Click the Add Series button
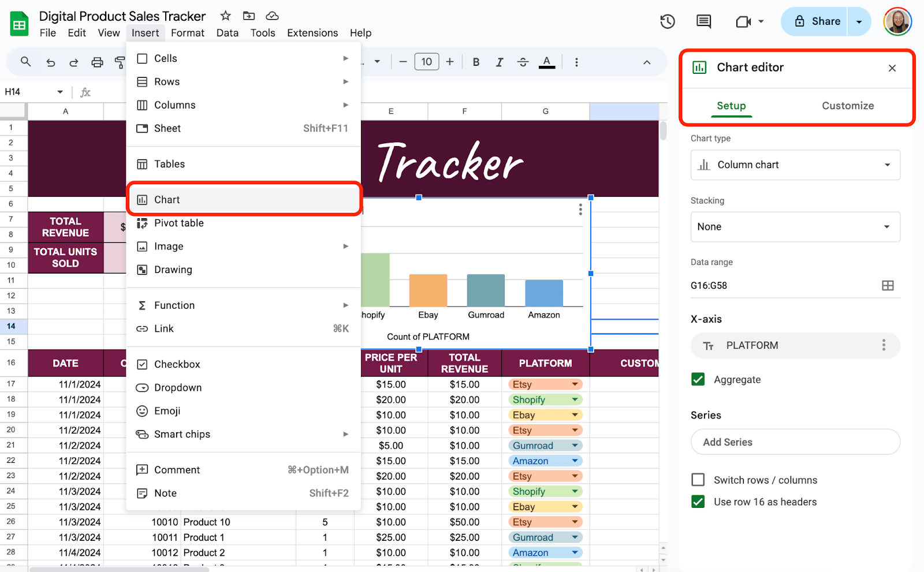The width and height of the screenshot is (924, 572). point(795,442)
